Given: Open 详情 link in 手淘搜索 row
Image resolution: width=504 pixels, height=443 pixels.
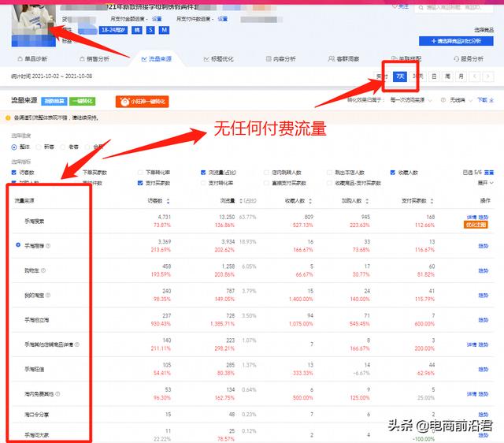Looking at the screenshot, I should (471, 218).
